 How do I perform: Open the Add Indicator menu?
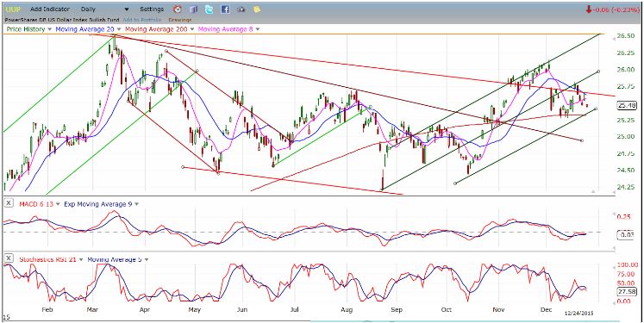50,9
